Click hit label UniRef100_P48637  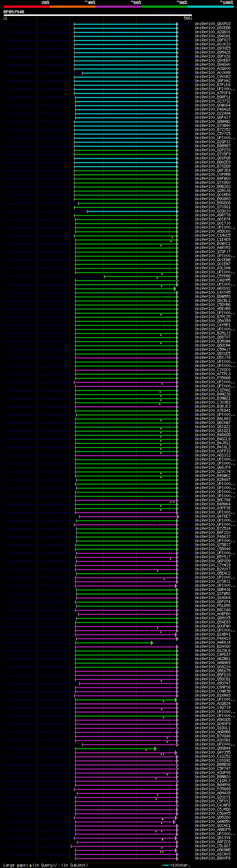(x=213, y=536)
